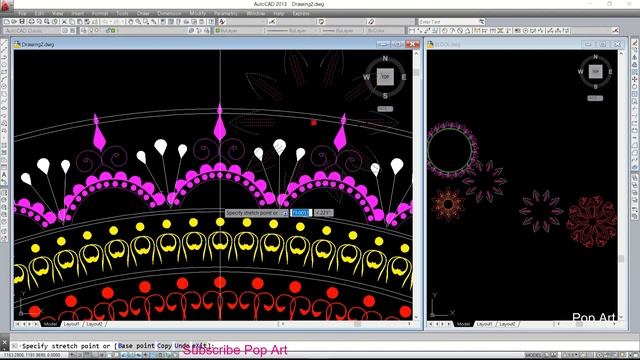
Task: Select the Mirror tool in Modify toolbar
Action: (635, 58)
